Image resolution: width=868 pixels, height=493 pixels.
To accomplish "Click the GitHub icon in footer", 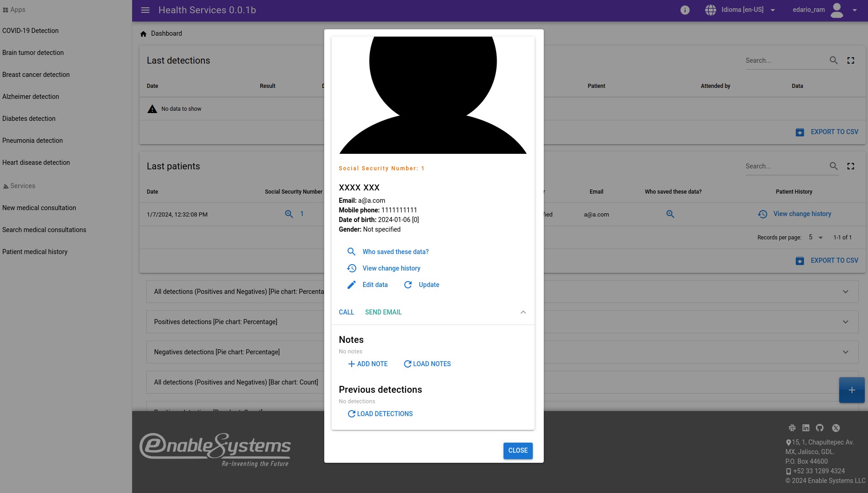I will coord(820,428).
